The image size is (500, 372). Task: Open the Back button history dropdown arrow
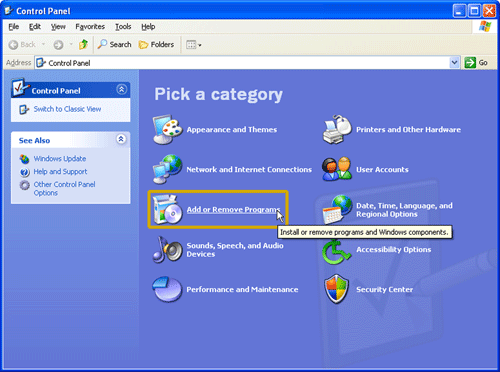tap(43, 44)
